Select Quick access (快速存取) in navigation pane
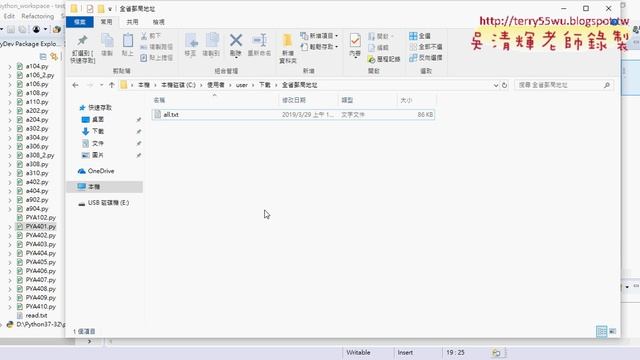The width and height of the screenshot is (640, 360). point(95,108)
